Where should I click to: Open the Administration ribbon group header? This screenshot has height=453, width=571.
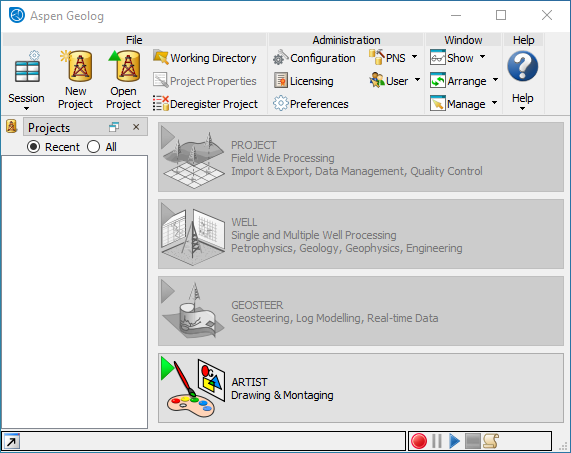(346, 40)
